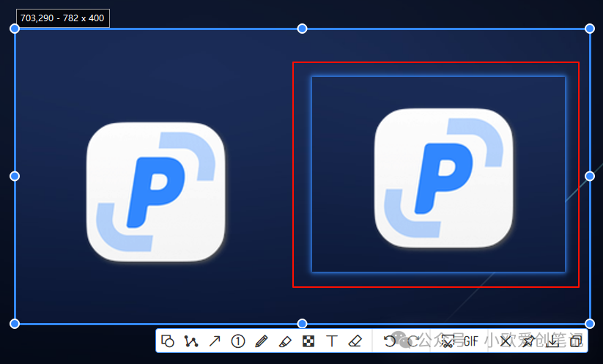Click the bottom-left selection corner handle
This screenshot has height=364, width=603.
pos(15,324)
